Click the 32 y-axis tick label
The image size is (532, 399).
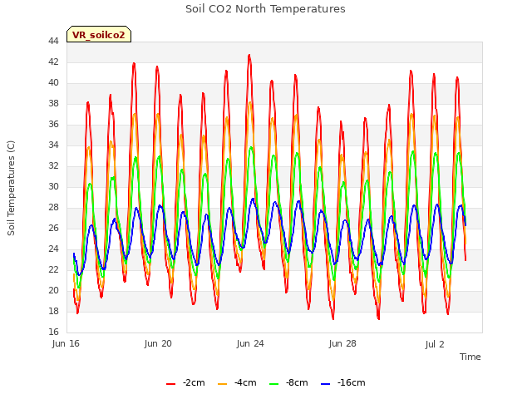coord(53,165)
